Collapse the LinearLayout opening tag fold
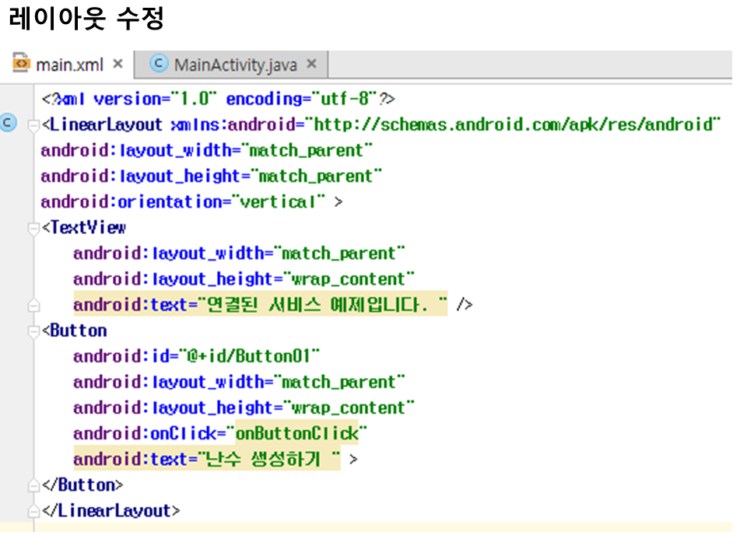Screen dimensions: 747x560 coord(33,125)
